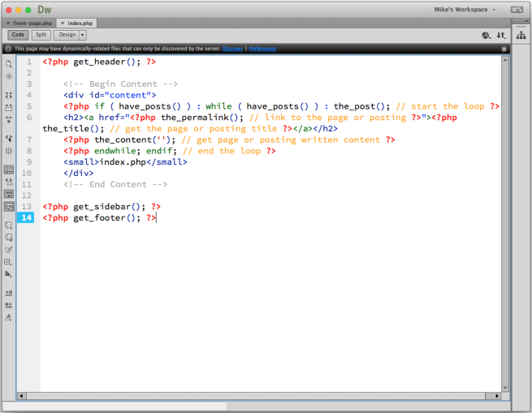The height and width of the screenshot is (413, 532).
Task: Toggle syntax error alerts in info bar
Action: click(x=9, y=206)
